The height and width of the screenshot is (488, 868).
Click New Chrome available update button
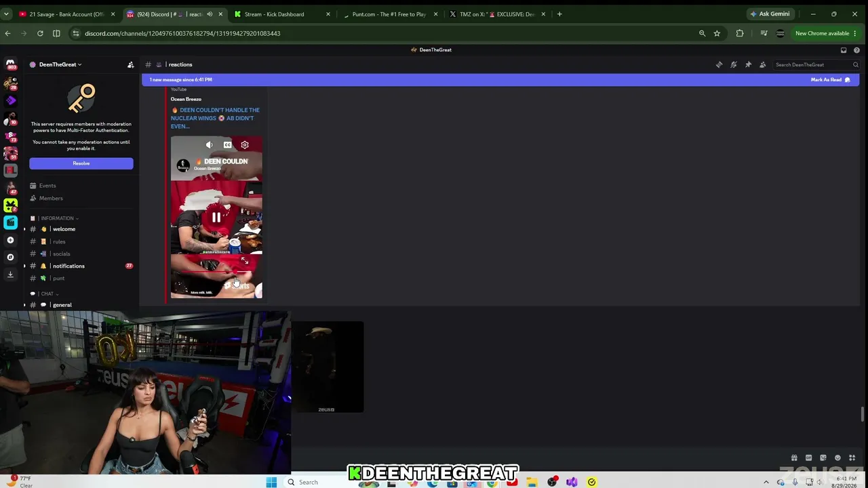click(x=826, y=33)
